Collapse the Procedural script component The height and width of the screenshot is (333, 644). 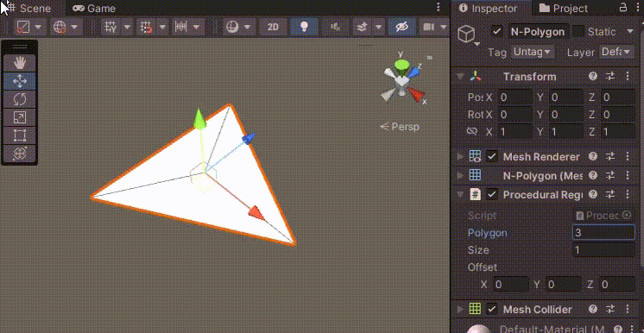(x=460, y=194)
